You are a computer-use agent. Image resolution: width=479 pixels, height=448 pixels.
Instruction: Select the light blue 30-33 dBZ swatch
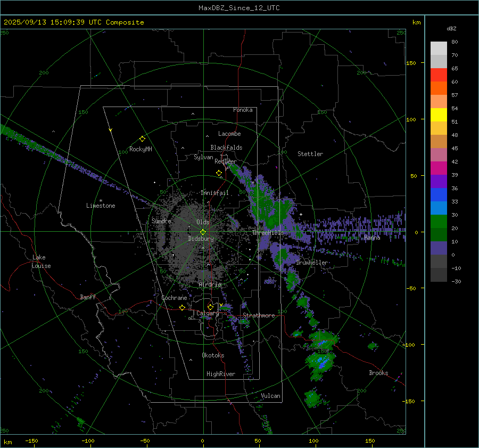point(439,208)
